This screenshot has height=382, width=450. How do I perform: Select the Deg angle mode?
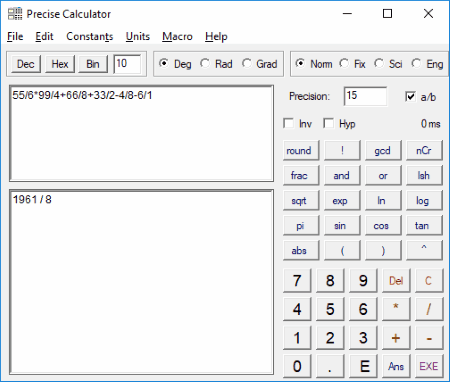click(175, 64)
